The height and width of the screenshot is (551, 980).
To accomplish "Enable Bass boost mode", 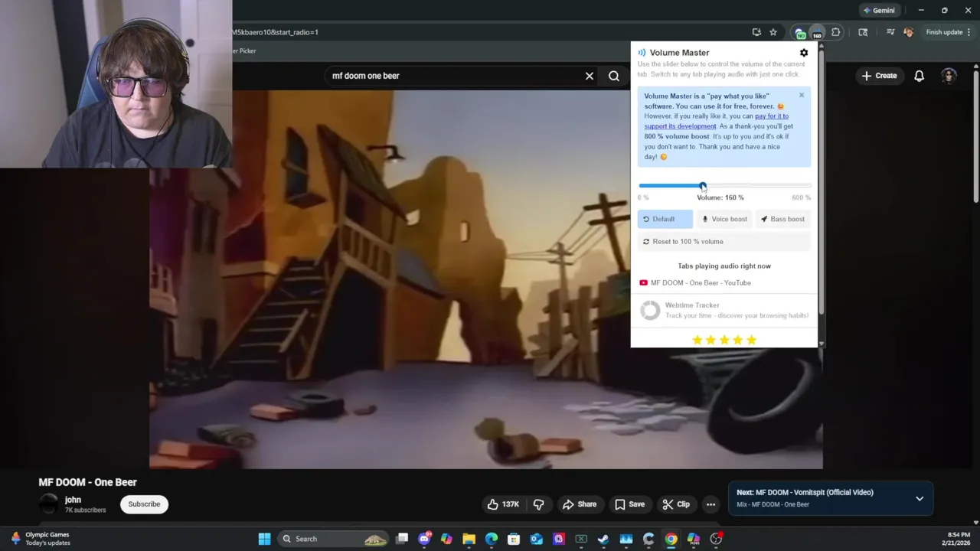I will [x=782, y=219].
